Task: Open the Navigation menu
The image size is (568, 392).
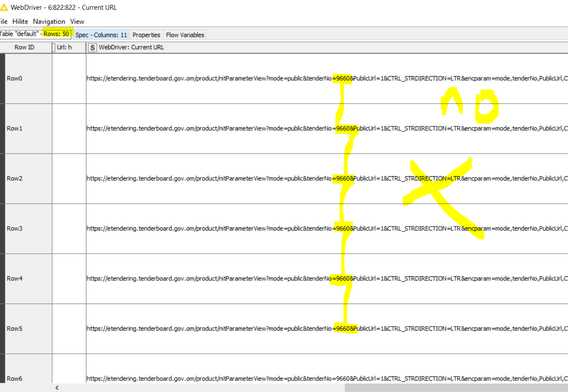Action: click(x=49, y=21)
